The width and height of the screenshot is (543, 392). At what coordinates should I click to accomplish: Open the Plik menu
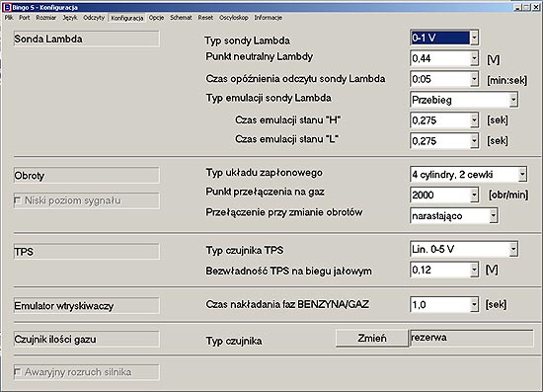[9, 18]
